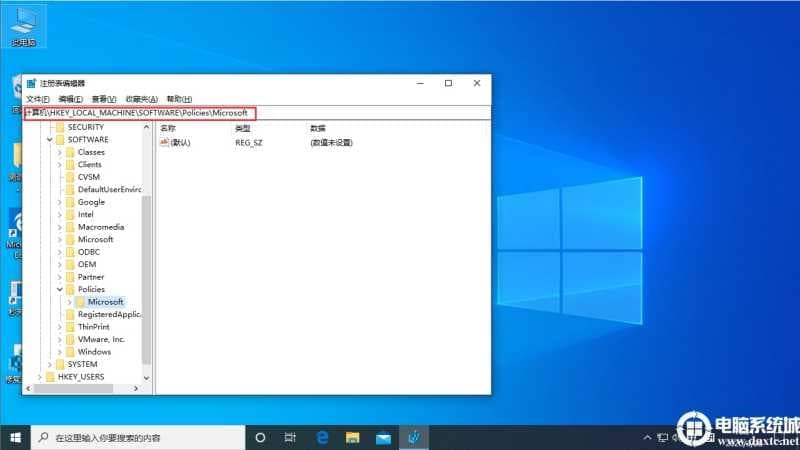Open Mail app from taskbar
Image resolution: width=800 pixels, height=450 pixels.
(x=383, y=438)
